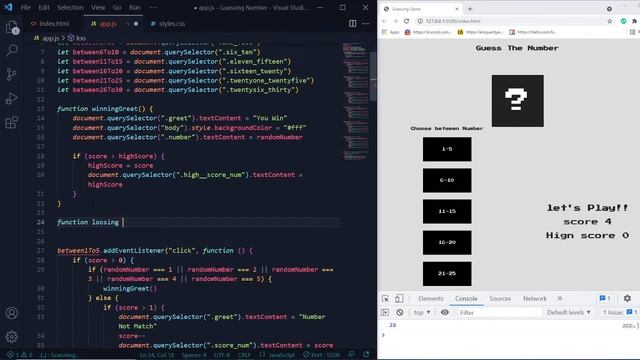Click the site information icon in address bar
Screen dimensions: 640x360
click(x=420, y=21)
